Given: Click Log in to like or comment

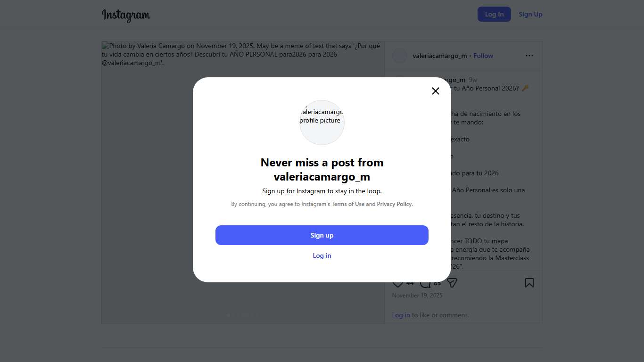Looking at the screenshot, I should click(401, 315).
